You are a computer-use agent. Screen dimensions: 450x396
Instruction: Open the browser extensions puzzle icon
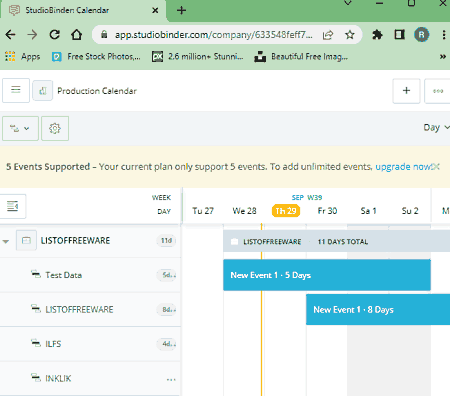pyautogui.click(x=377, y=35)
